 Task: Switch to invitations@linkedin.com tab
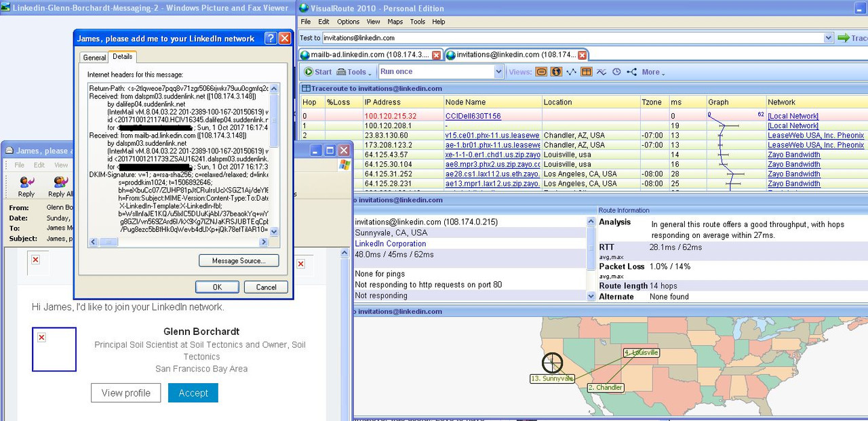point(515,55)
